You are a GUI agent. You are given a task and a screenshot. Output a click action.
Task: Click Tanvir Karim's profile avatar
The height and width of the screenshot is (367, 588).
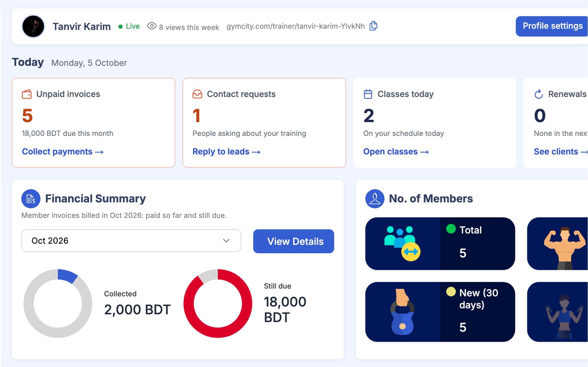(33, 26)
